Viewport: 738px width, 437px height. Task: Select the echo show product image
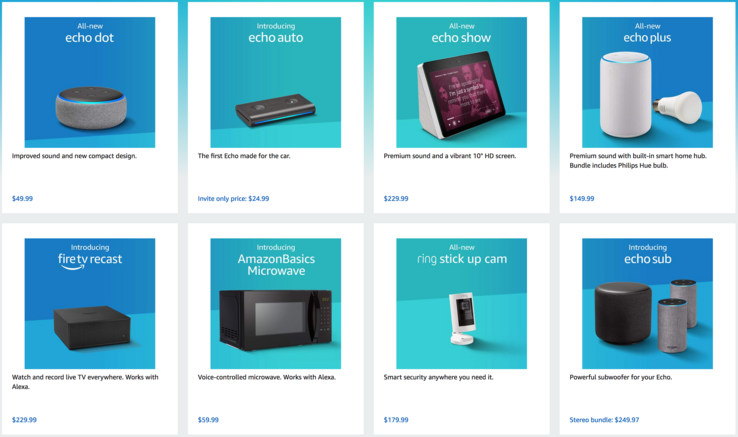(x=461, y=82)
